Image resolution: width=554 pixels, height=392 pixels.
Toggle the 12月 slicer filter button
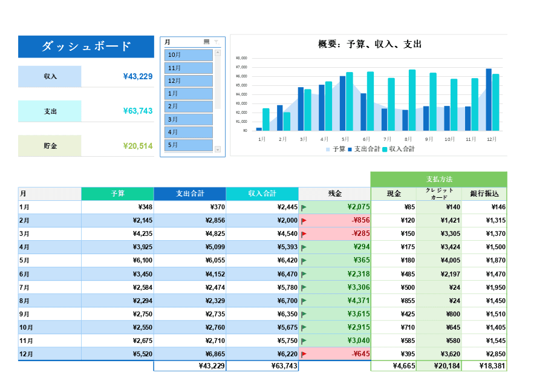(x=189, y=80)
